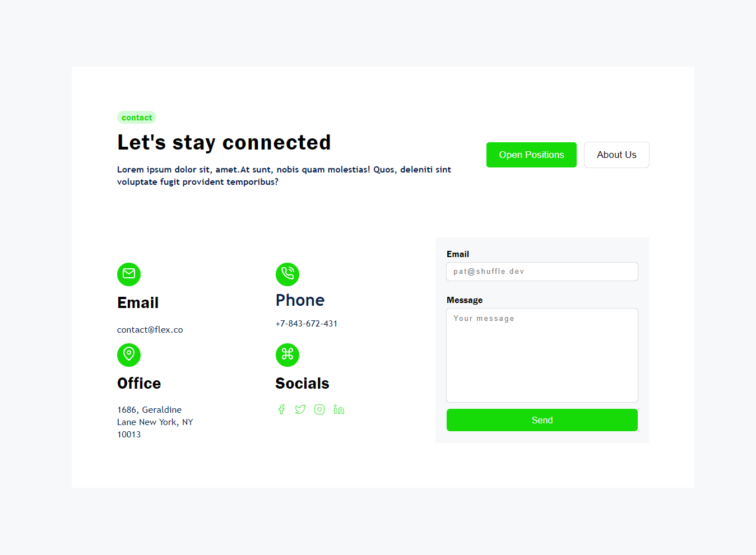
Task: Click the Open Positions button
Action: coord(531,155)
